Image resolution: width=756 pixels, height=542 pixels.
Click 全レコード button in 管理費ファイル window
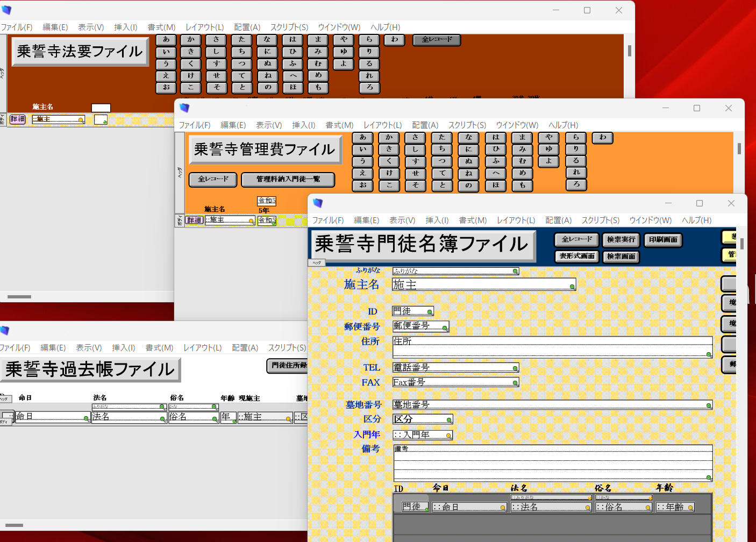click(213, 179)
